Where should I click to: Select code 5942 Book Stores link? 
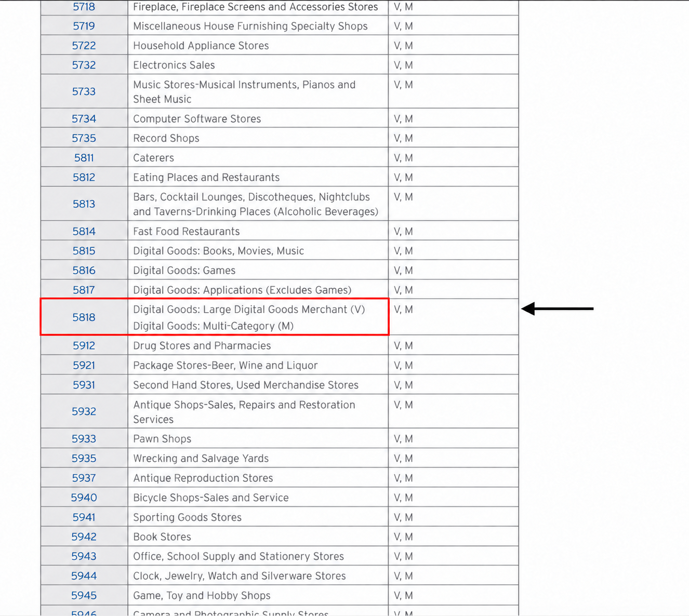(x=84, y=537)
